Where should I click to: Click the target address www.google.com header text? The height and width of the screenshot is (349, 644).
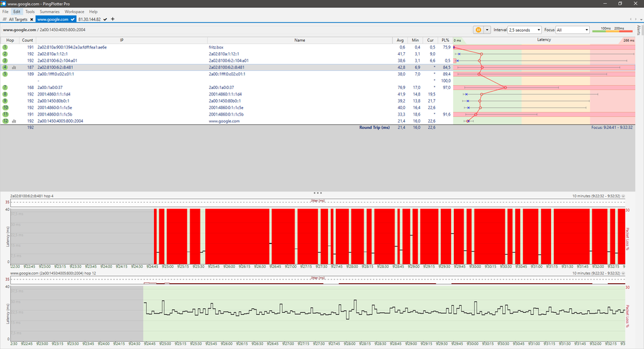19,30
